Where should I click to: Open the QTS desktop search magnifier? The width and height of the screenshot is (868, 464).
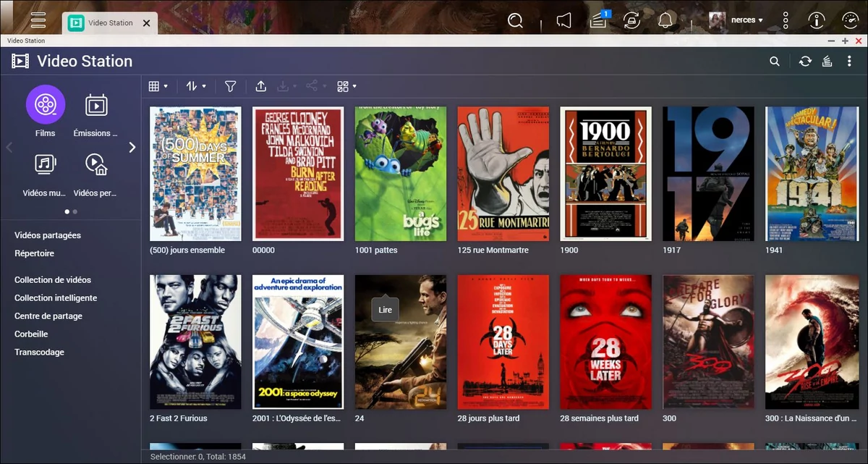pos(515,20)
